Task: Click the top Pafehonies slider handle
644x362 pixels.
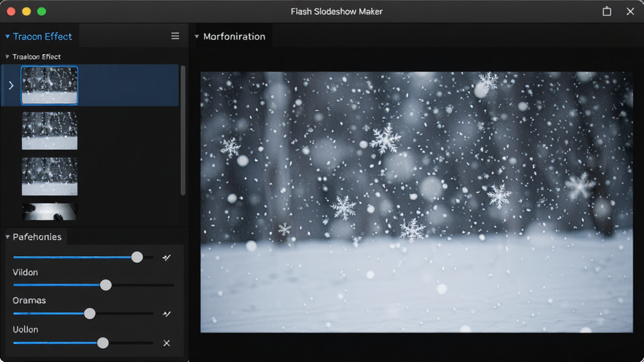Action: tap(137, 257)
